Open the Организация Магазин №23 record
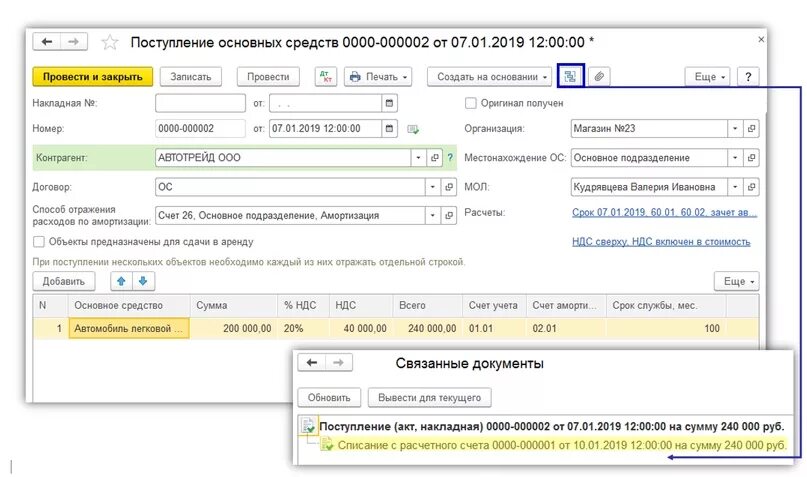This screenshot has height=477, width=807. point(751,129)
